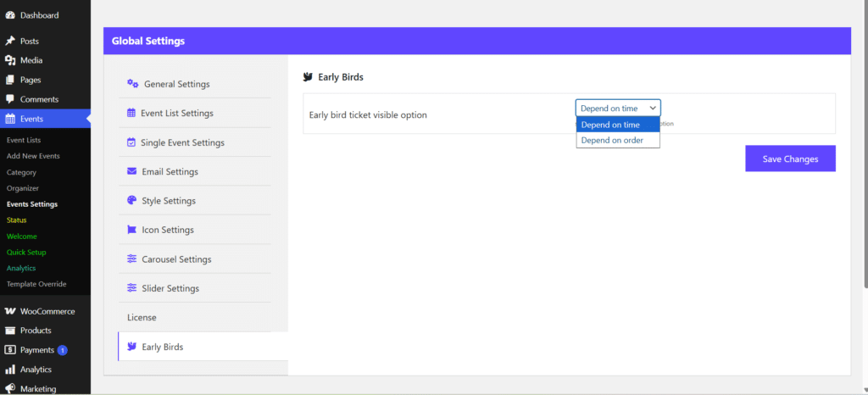Open the Quick Setup link

tap(26, 253)
